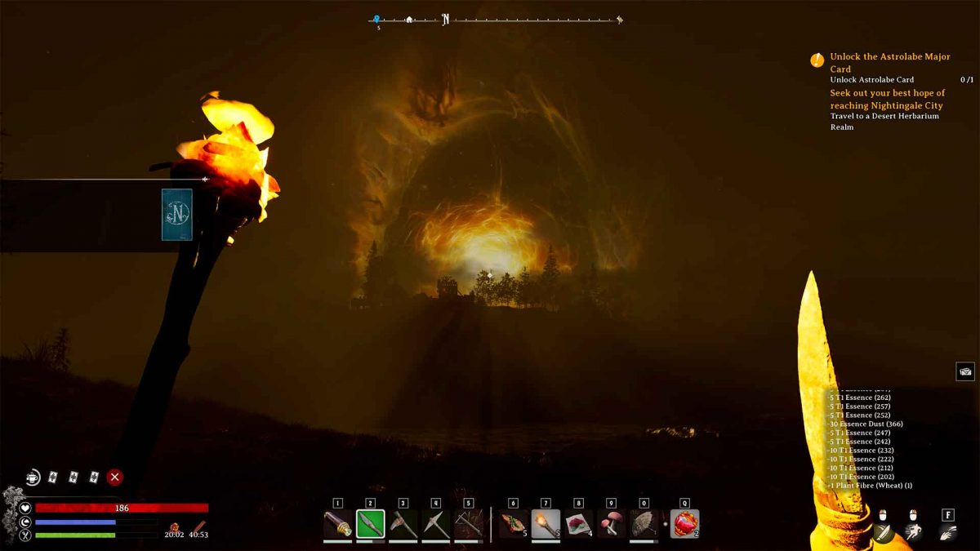Equip the axe in hotbar slot 3

point(403,524)
